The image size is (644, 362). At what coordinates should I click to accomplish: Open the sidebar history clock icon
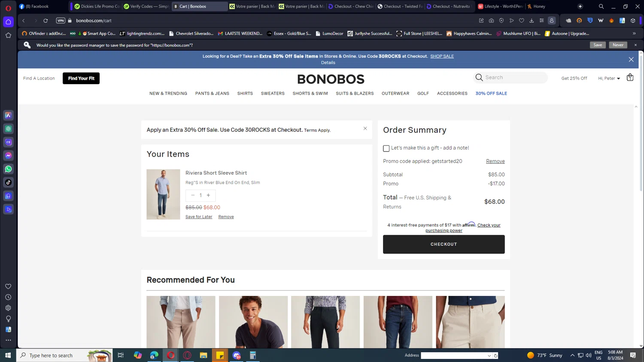pos(8,297)
